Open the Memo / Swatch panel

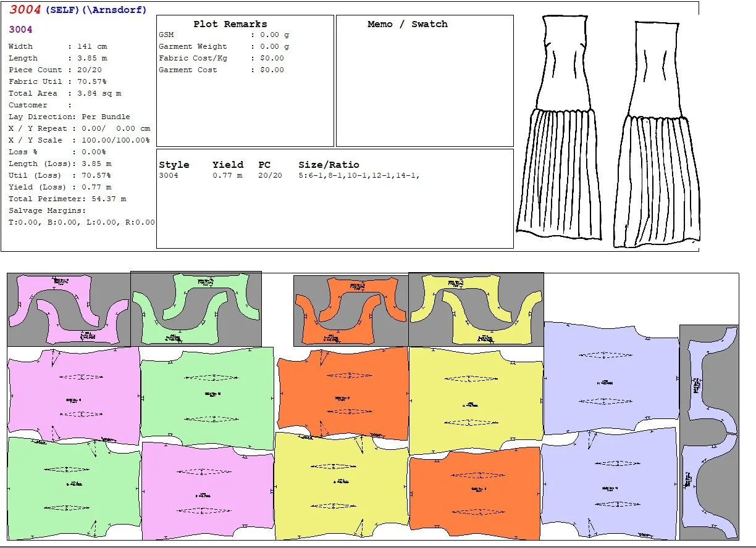(408, 24)
